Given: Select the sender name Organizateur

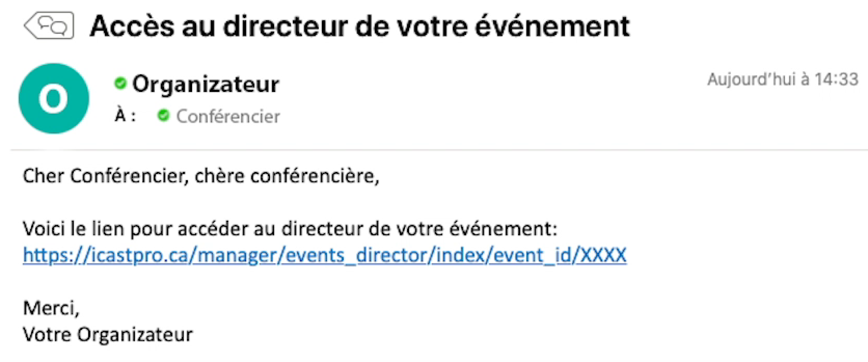Looking at the screenshot, I should [206, 84].
